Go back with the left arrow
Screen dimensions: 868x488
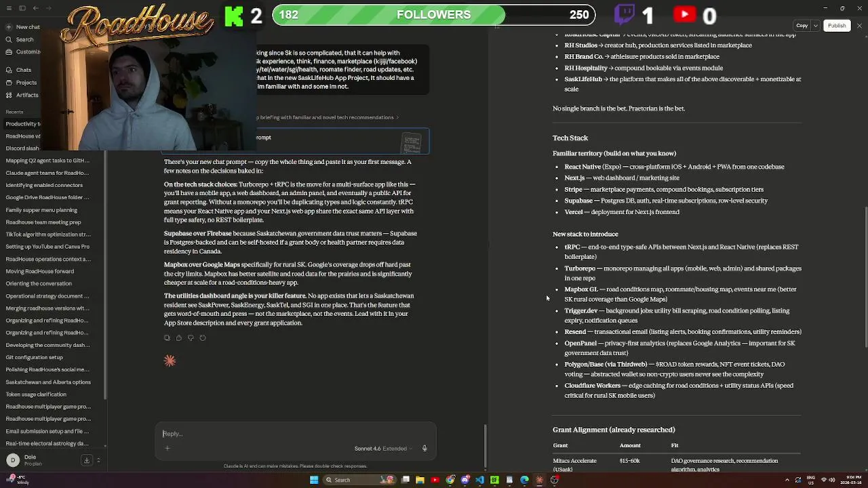click(x=35, y=8)
